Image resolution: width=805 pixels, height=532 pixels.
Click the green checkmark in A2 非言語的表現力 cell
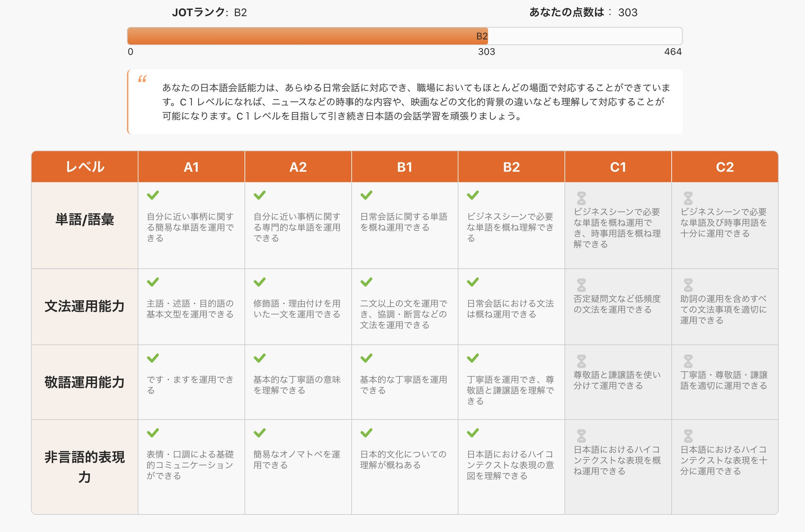(260, 433)
